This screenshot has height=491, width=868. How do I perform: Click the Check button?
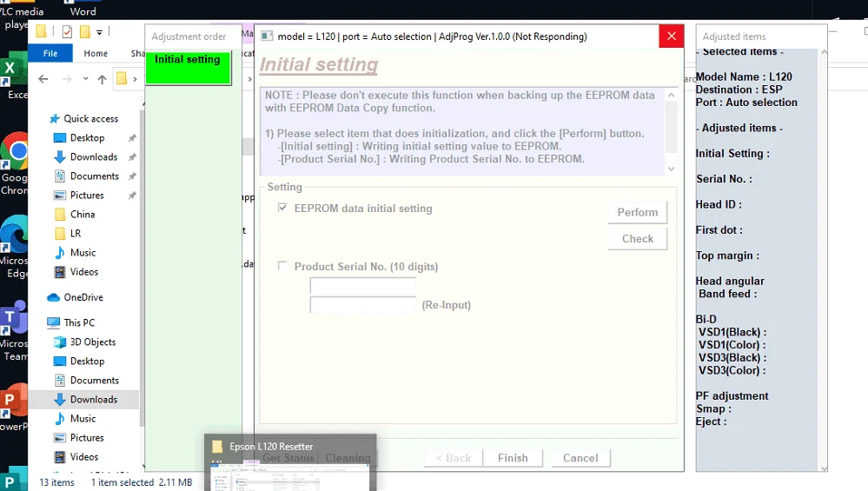[x=637, y=239]
